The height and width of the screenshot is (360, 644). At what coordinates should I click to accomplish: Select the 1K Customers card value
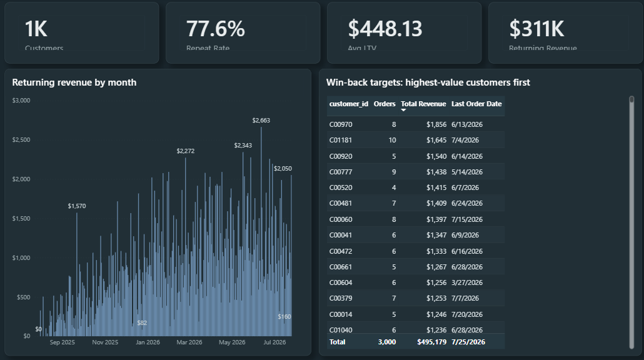pyautogui.click(x=36, y=29)
